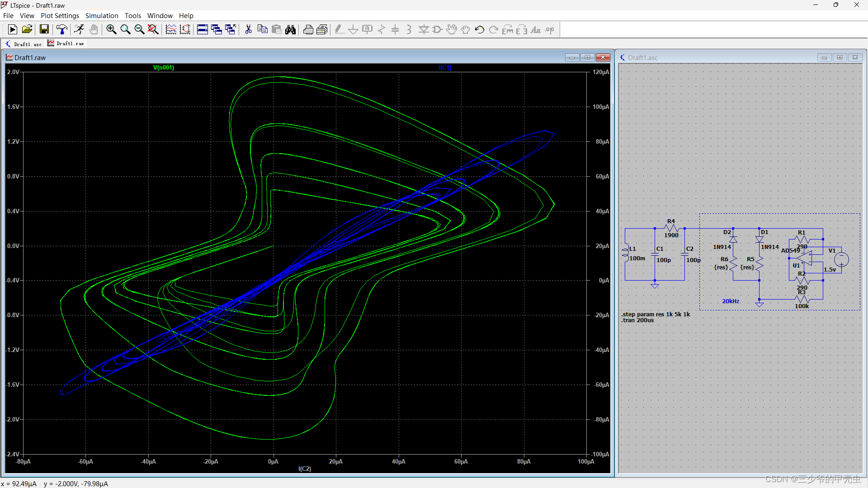Click the Zoom in magnifier icon

click(x=111, y=30)
